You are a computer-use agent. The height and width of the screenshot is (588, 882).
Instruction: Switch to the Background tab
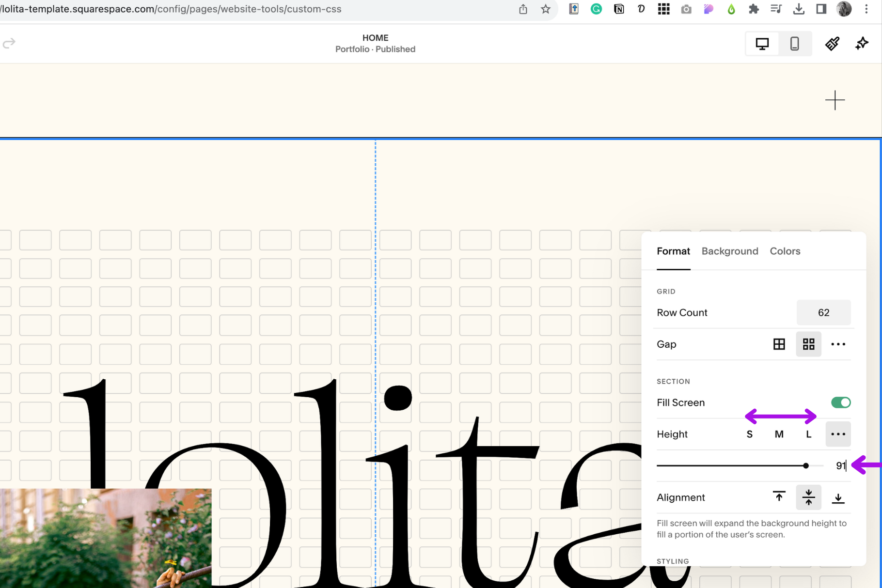(730, 251)
